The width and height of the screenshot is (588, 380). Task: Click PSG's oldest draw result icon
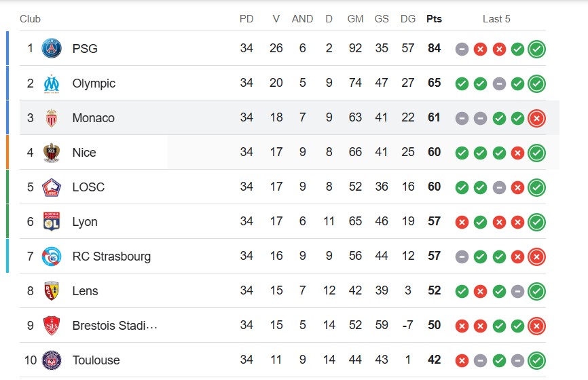pyautogui.click(x=462, y=49)
